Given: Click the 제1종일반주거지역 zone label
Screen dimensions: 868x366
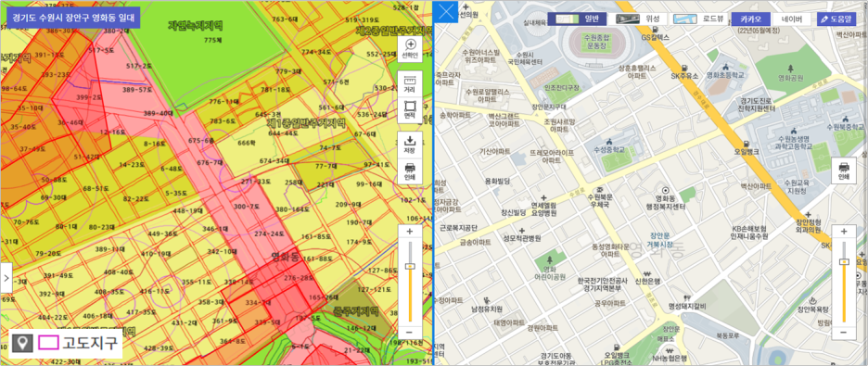Looking at the screenshot, I should tap(306, 122).
